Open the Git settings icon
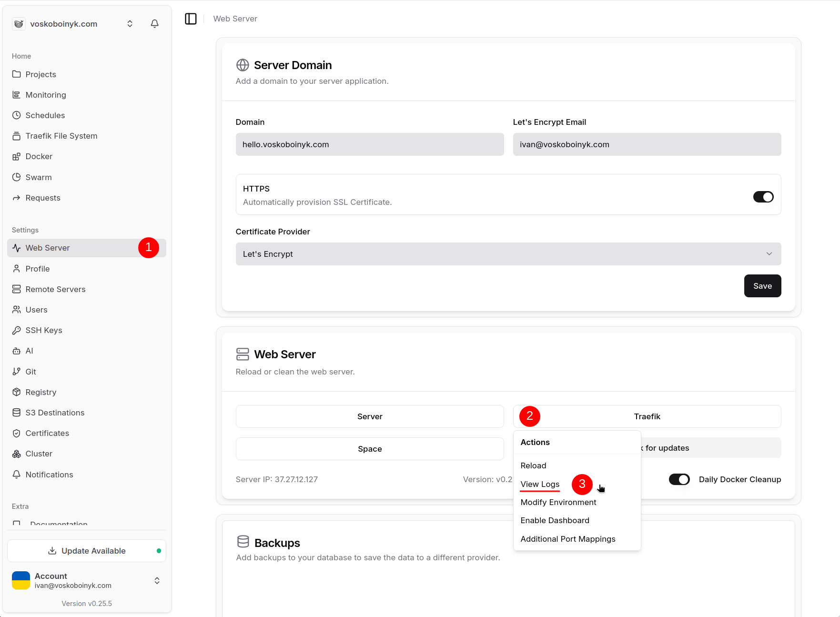Viewport: 840px width, 617px height. coord(16,372)
